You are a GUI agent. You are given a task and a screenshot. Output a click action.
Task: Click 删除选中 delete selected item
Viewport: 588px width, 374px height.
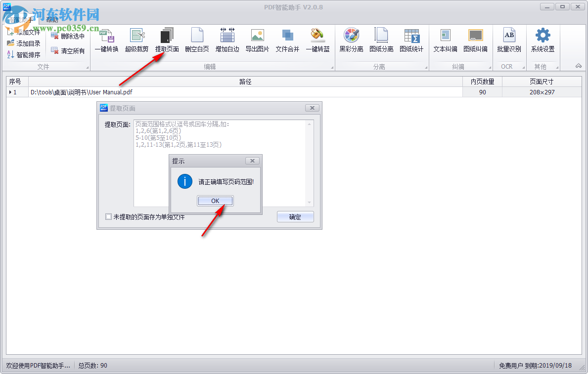[68, 36]
